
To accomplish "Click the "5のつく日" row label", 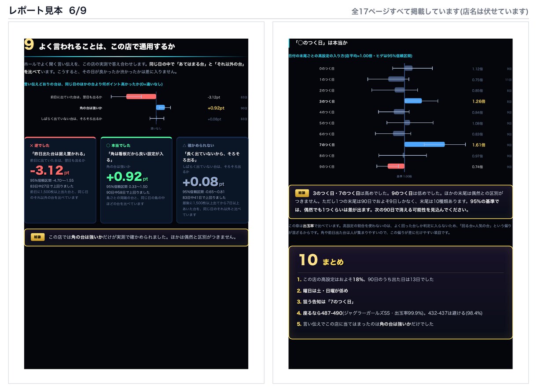I will tap(327, 123).
